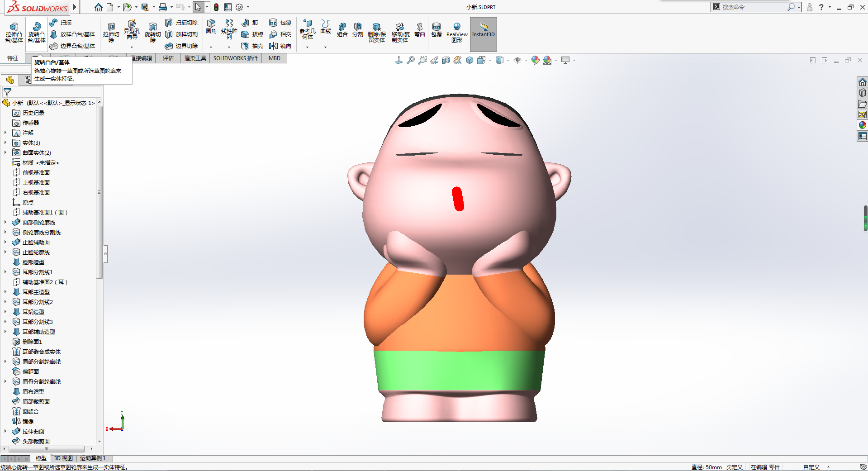
Task: Open Reference Geometry (参考几何体) tool
Action: 308,29
